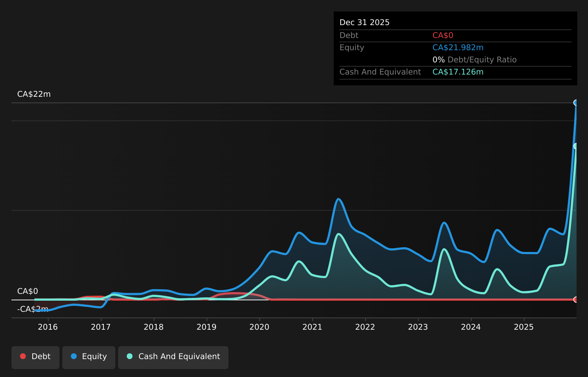Click the Equity row label in tooltip
Screen dimensions: 588x377
pyautogui.click(x=352, y=48)
